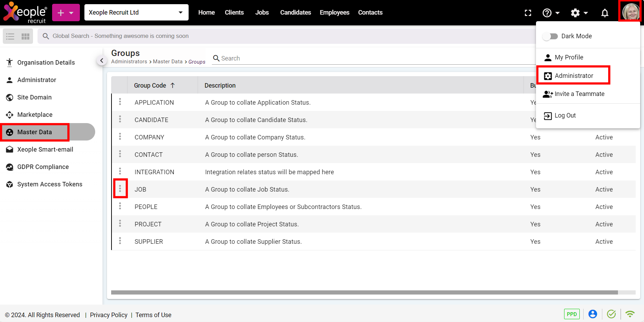
Task: Open row actions for CANDIDATE group
Action: point(120,119)
